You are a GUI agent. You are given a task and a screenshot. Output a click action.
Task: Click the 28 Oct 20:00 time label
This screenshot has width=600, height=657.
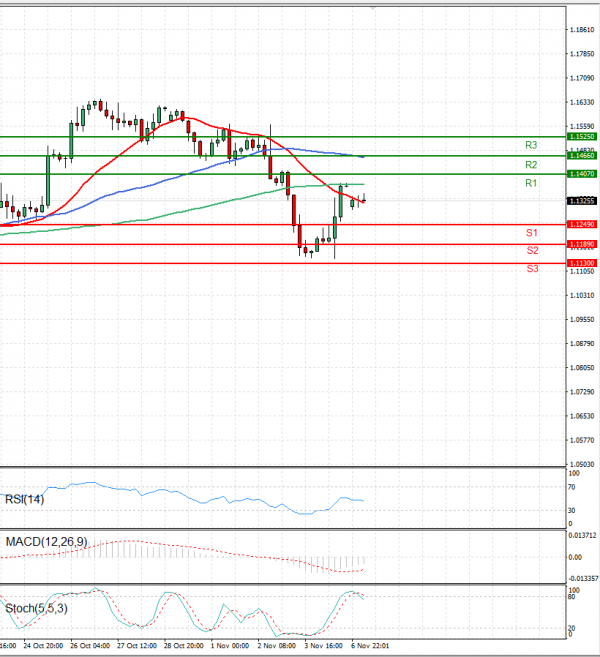(x=184, y=646)
